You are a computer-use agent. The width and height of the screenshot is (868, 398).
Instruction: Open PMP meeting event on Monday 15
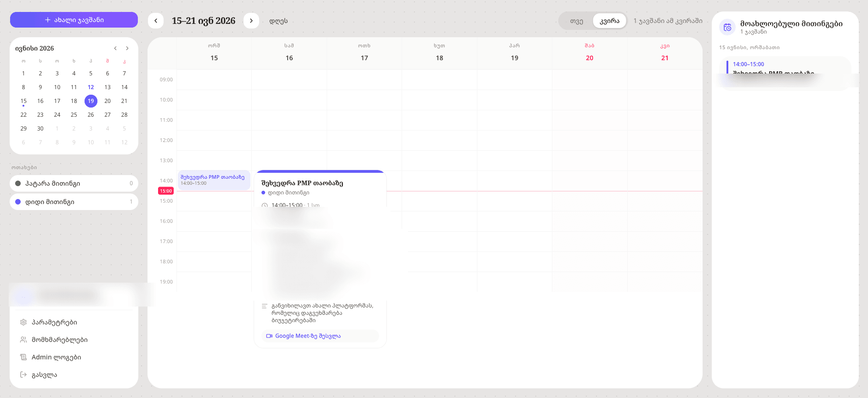214,180
